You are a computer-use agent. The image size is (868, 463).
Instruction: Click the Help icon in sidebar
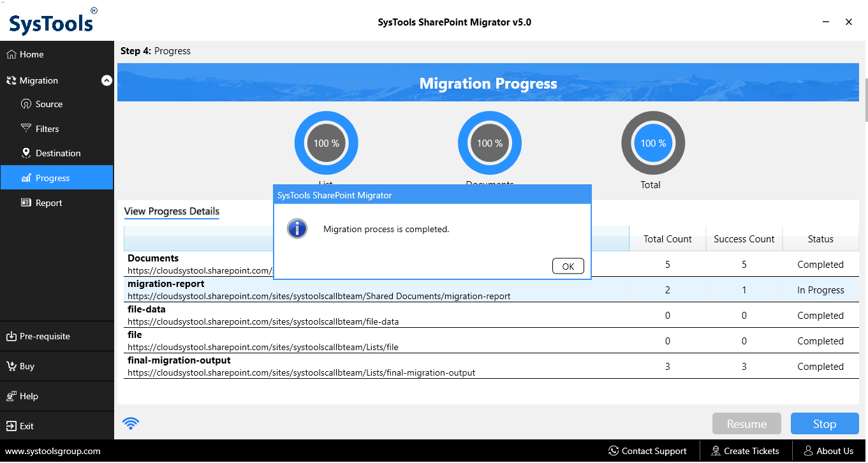point(10,395)
